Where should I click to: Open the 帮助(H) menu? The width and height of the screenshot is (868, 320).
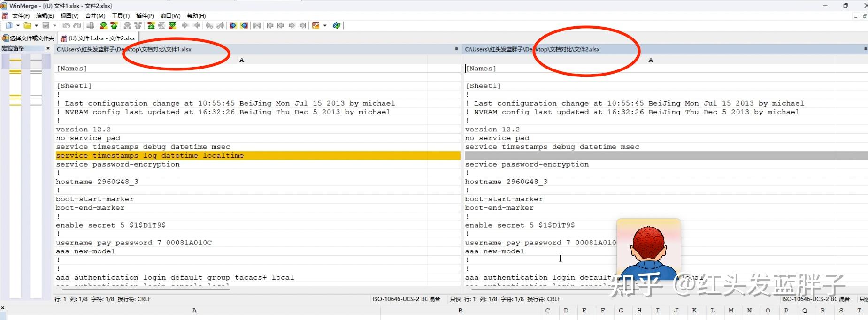(x=196, y=16)
